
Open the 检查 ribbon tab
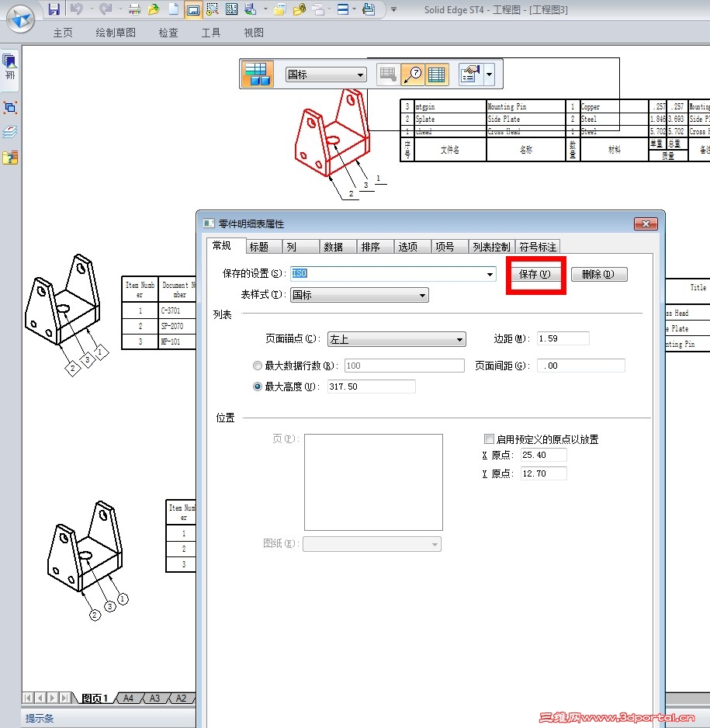(x=168, y=33)
